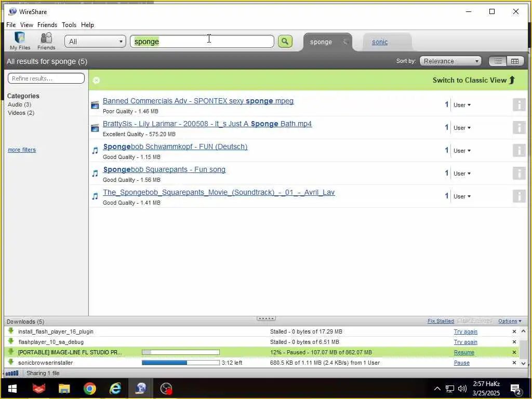Click the sponge search text field
This screenshot has height=399, width=532.
tap(202, 42)
